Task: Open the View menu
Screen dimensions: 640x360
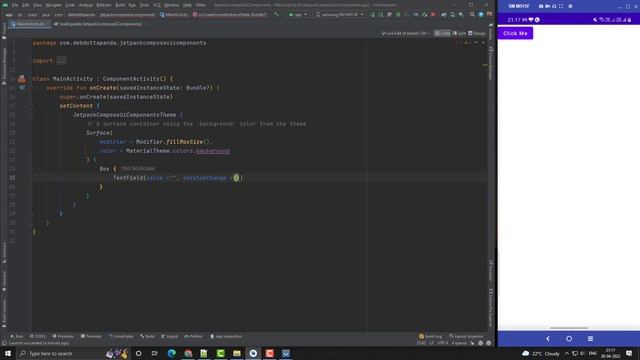Action: pyautogui.click(x=37, y=5)
